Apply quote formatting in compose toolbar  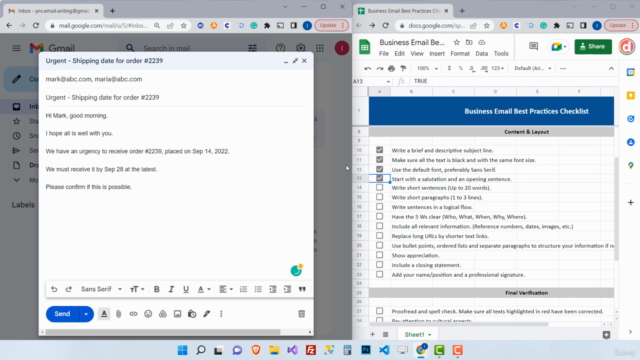click(x=302, y=289)
